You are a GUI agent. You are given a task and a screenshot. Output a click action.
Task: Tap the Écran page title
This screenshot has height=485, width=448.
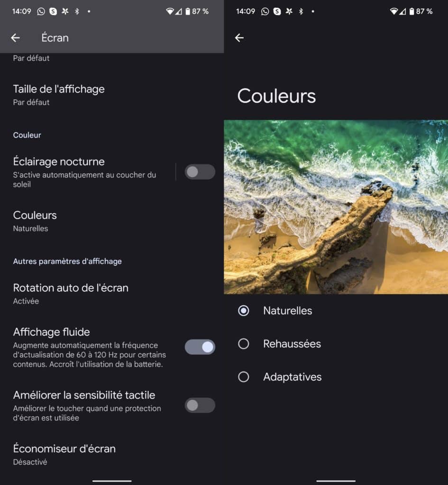55,38
